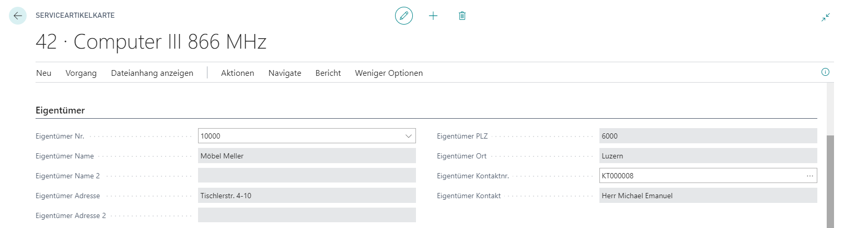This screenshot has height=228, width=868.
Task: Open the Aktionen menu
Action: pyautogui.click(x=238, y=73)
